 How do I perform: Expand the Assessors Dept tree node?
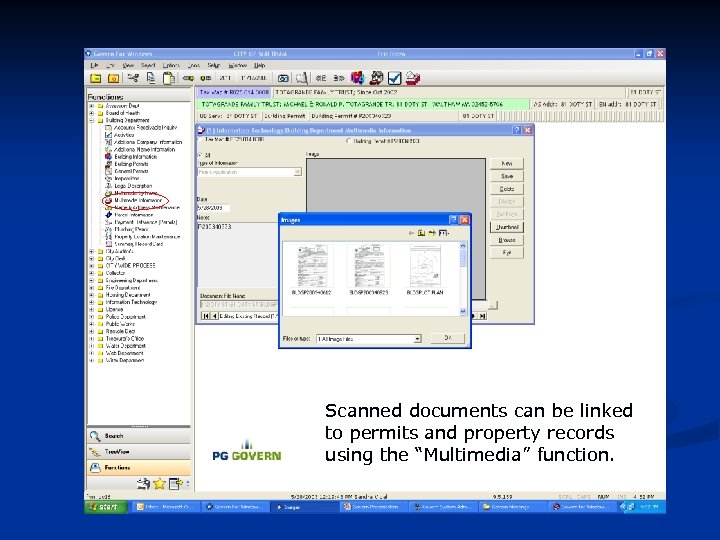[91, 106]
